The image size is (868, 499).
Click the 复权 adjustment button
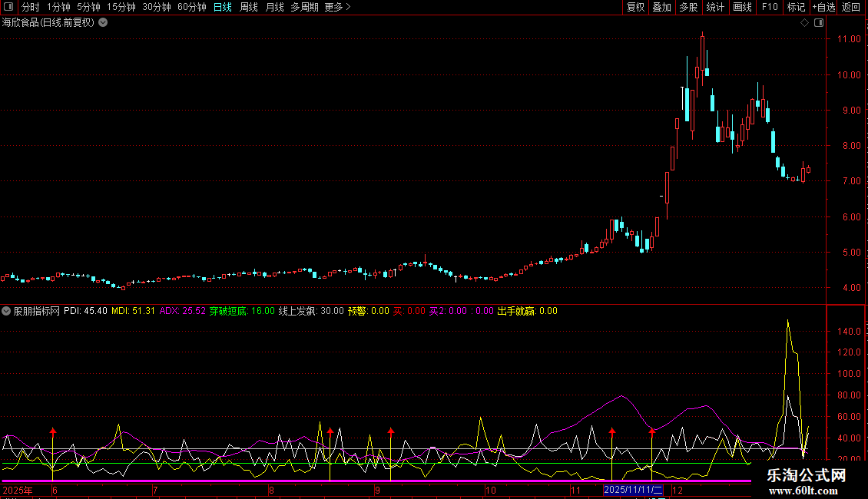[x=636, y=7]
